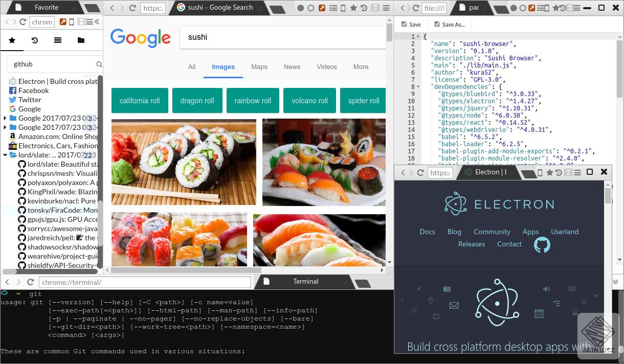The width and height of the screenshot is (624, 364).
Task: Open hamburger menu in Google panel toolbar
Action: [x=387, y=8]
